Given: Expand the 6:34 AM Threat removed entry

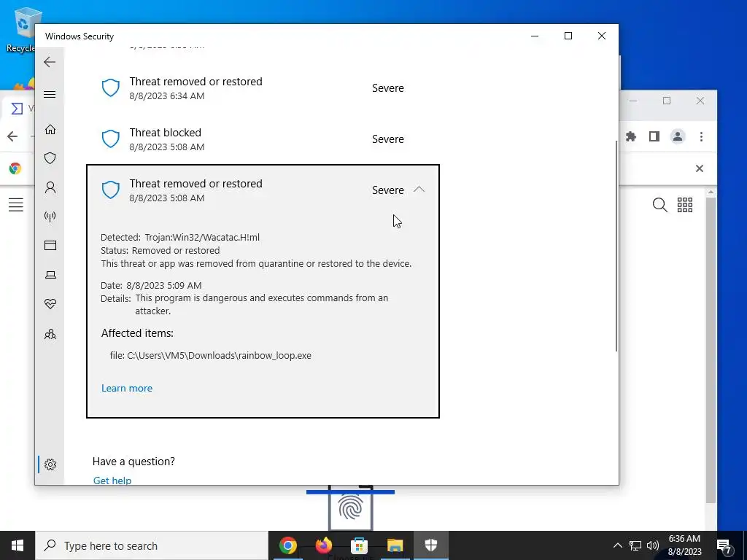Looking at the screenshot, I should coord(263,88).
